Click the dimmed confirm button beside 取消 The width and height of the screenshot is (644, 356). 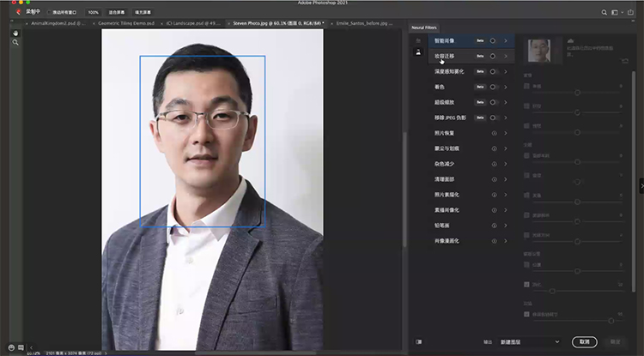pos(616,341)
